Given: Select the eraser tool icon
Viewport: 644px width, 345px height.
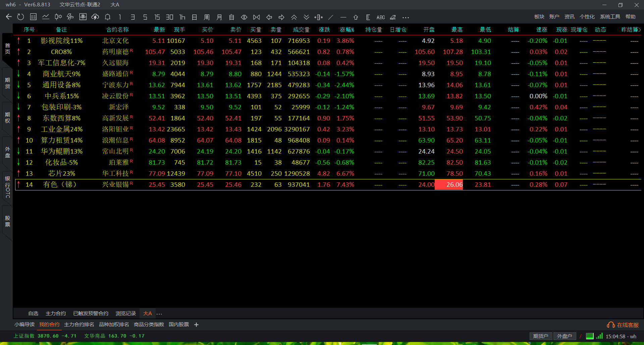Looking at the screenshot, I should pos(393,17).
